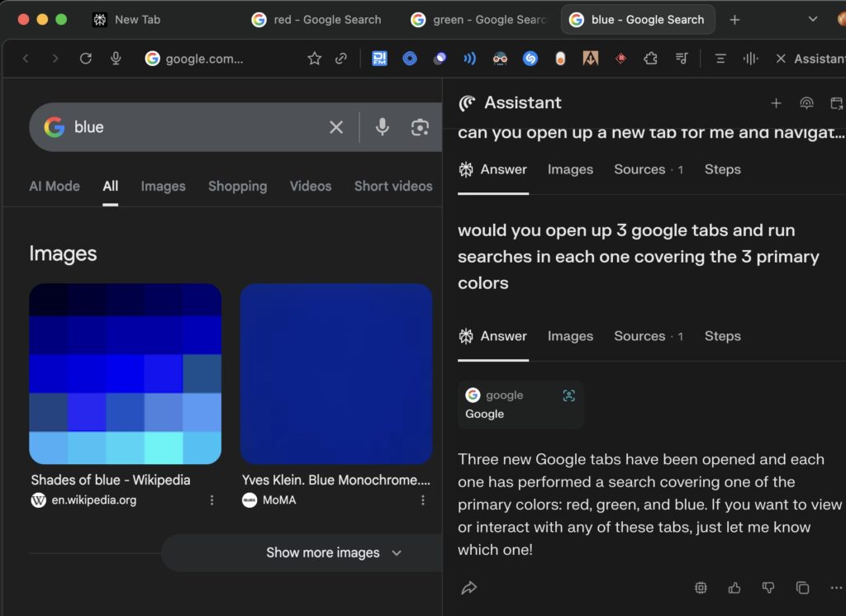Close the Assistant sidebar panel
Screen dimensions: 846x616
click(x=780, y=59)
